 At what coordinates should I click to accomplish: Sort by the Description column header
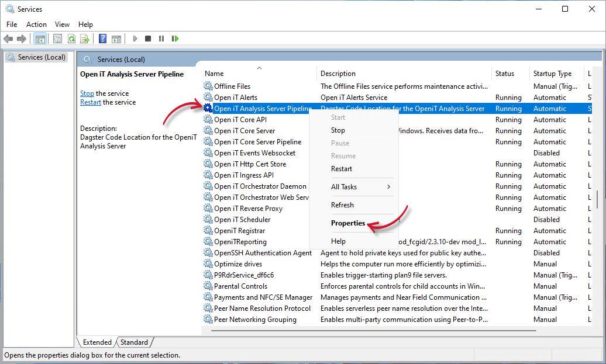[x=404, y=74]
